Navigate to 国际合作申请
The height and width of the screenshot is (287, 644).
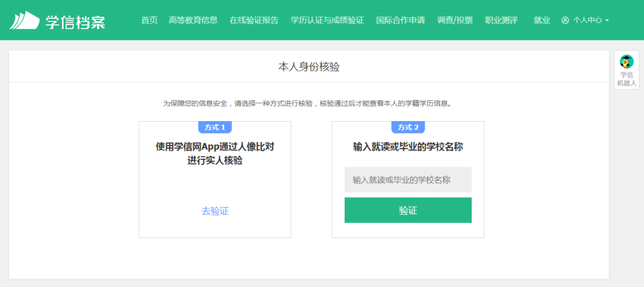click(400, 20)
